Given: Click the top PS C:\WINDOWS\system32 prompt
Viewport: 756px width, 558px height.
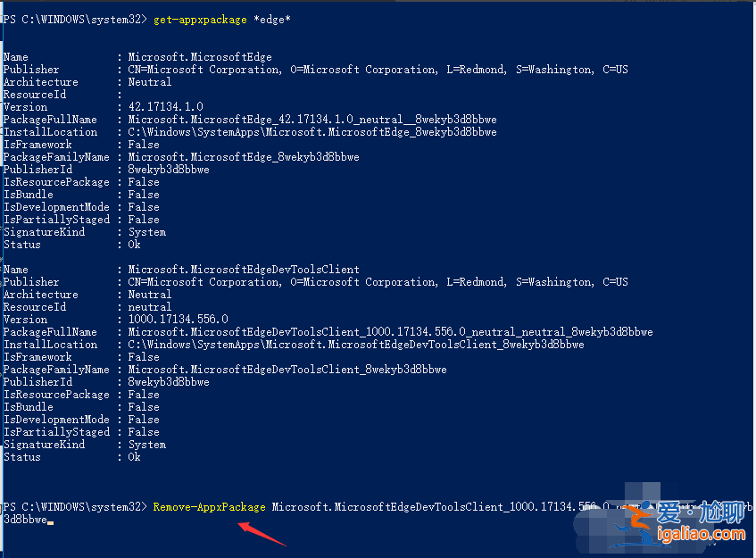Looking at the screenshot, I should tap(75, 20).
